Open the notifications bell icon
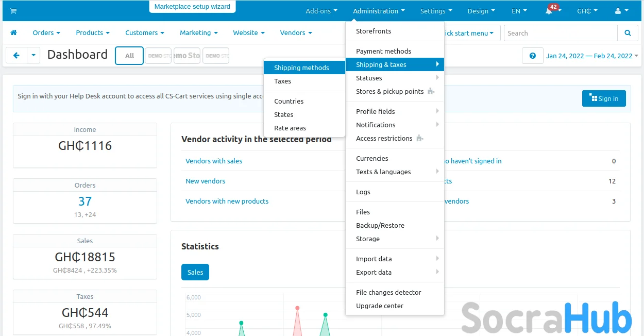 [549, 11]
